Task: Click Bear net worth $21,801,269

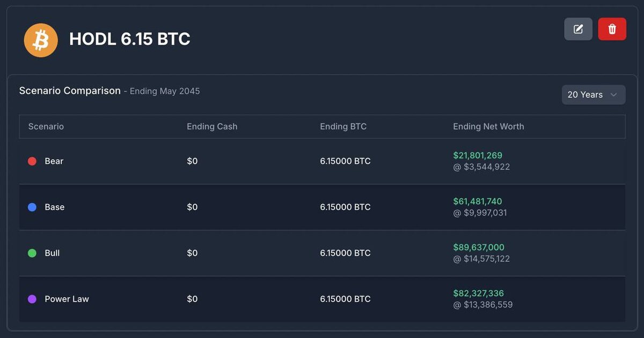Action: point(478,156)
